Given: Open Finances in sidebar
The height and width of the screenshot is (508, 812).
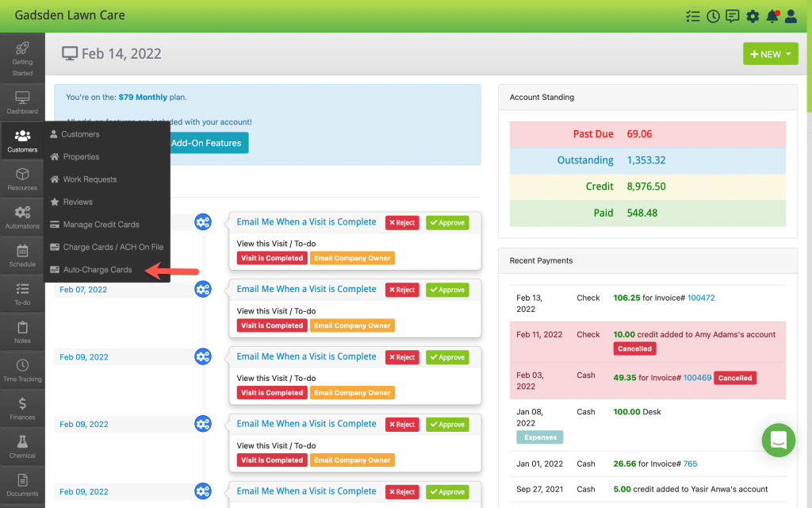Looking at the screenshot, I should coord(22,409).
